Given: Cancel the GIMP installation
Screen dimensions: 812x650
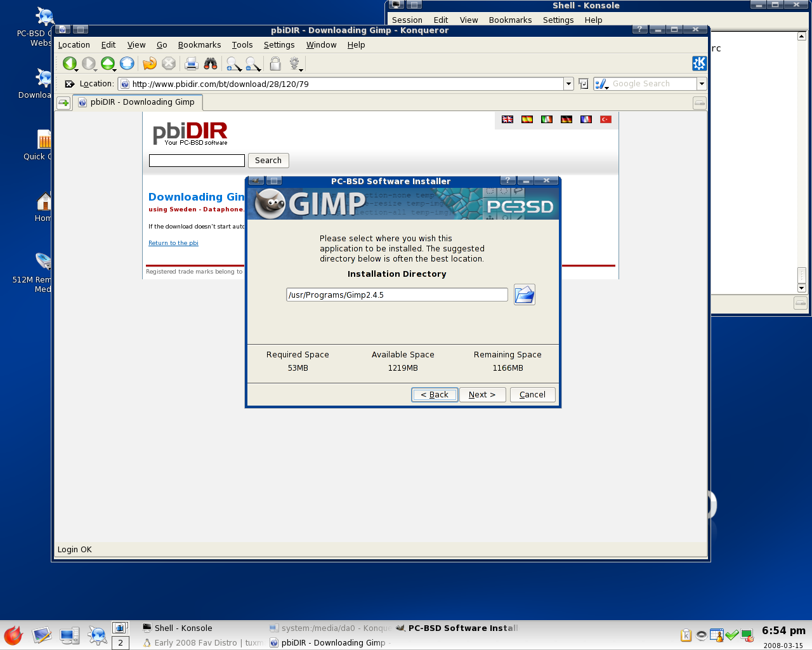Looking at the screenshot, I should click(532, 395).
